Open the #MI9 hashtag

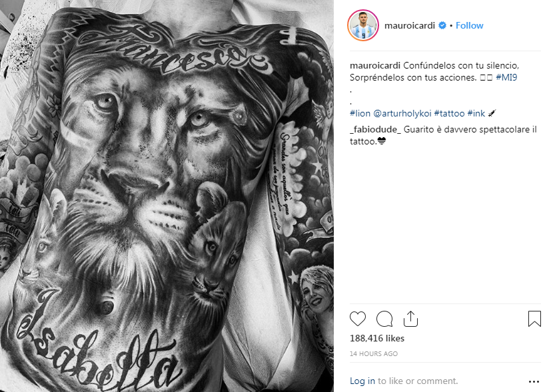click(506, 77)
